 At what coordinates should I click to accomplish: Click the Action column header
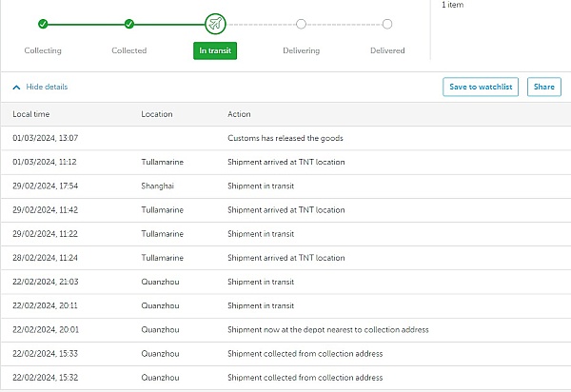coord(239,114)
